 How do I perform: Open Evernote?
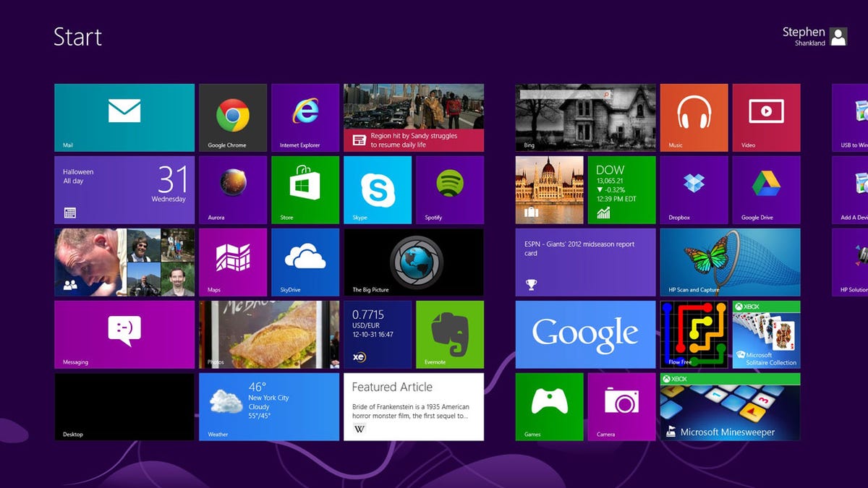click(x=449, y=334)
